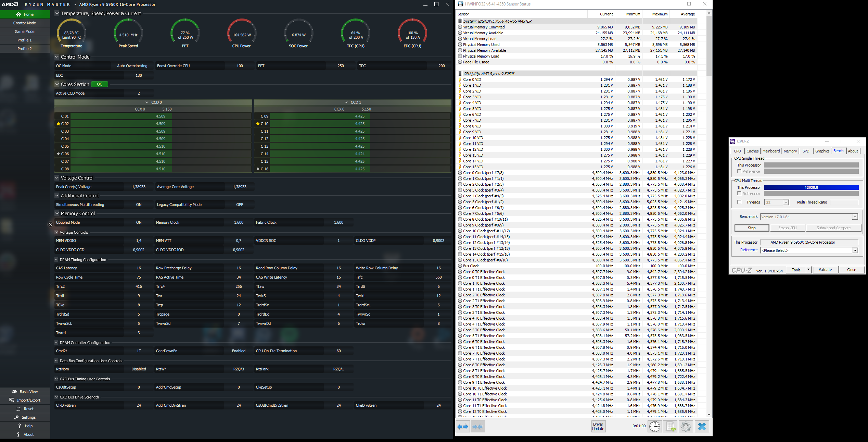
Task: Toggle Legacy Compatibility Mode OFF value
Action: pyautogui.click(x=240, y=205)
